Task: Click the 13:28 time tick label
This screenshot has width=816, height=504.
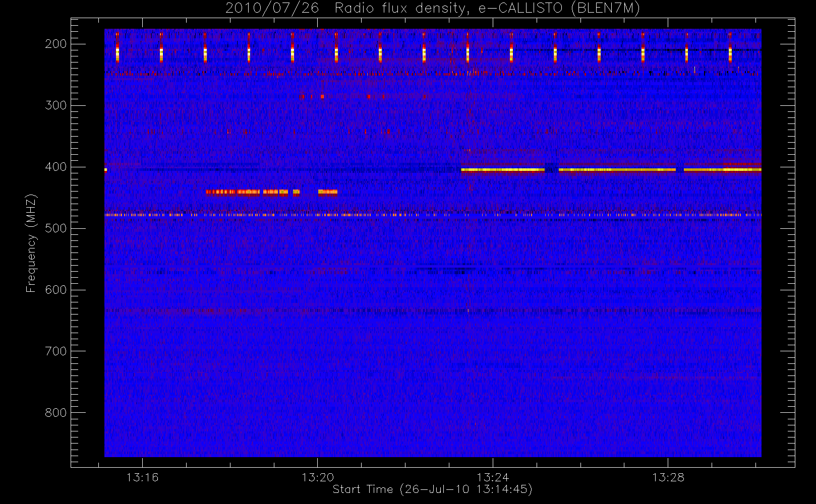Action: (668, 477)
